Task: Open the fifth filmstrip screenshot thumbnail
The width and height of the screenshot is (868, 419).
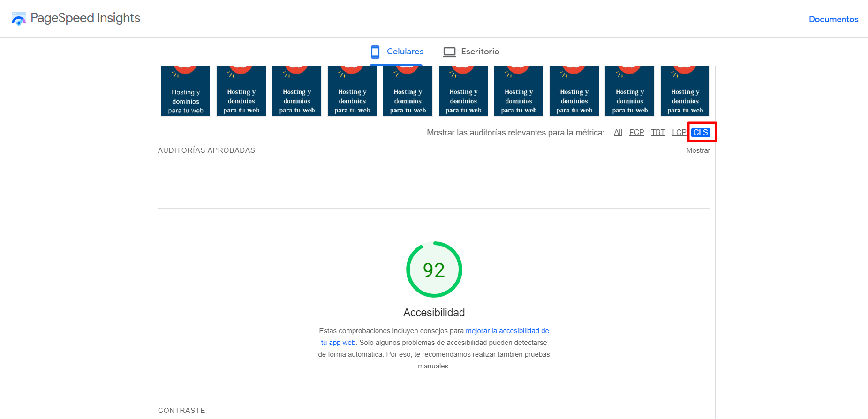Action: (408, 91)
